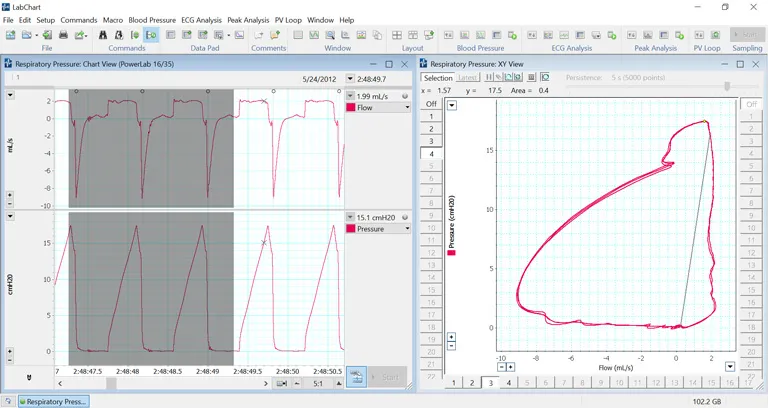Click the right scroll arrow under chart
Image resolution: width=768 pixels, height=408 pixels.
266,384
